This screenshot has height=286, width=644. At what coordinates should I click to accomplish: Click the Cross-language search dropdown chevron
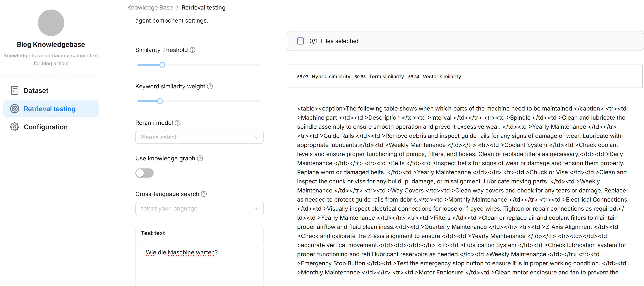(256, 208)
